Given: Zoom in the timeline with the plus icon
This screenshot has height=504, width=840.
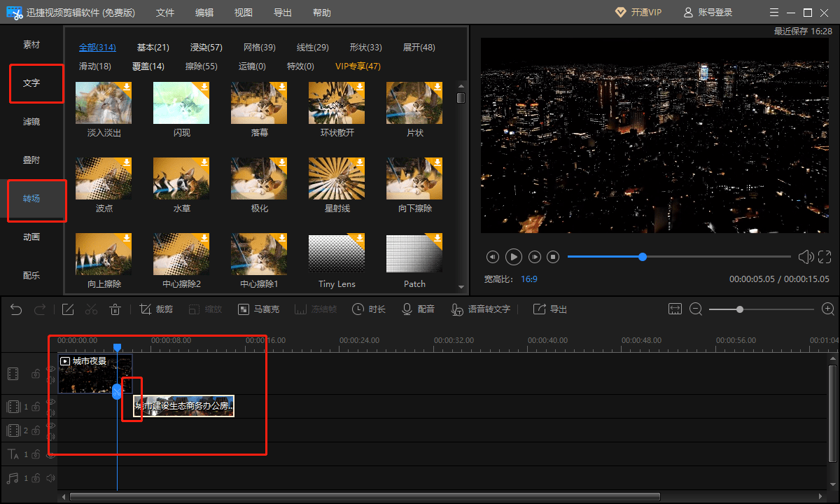Looking at the screenshot, I should [828, 309].
